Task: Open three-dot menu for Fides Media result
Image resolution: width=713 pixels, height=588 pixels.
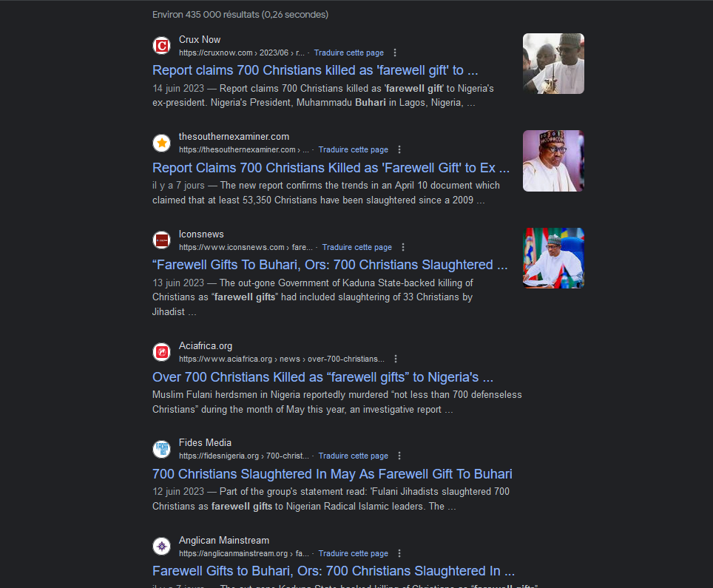Action: [x=399, y=456]
